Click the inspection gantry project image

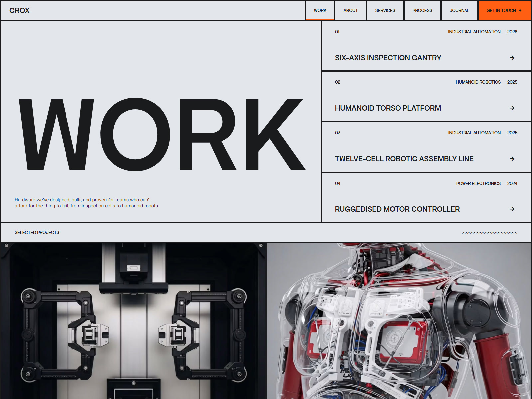[x=133, y=321]
